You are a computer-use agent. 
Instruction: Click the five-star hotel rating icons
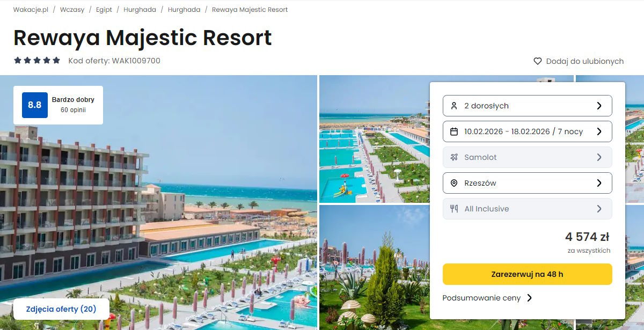tap(37, 61)
